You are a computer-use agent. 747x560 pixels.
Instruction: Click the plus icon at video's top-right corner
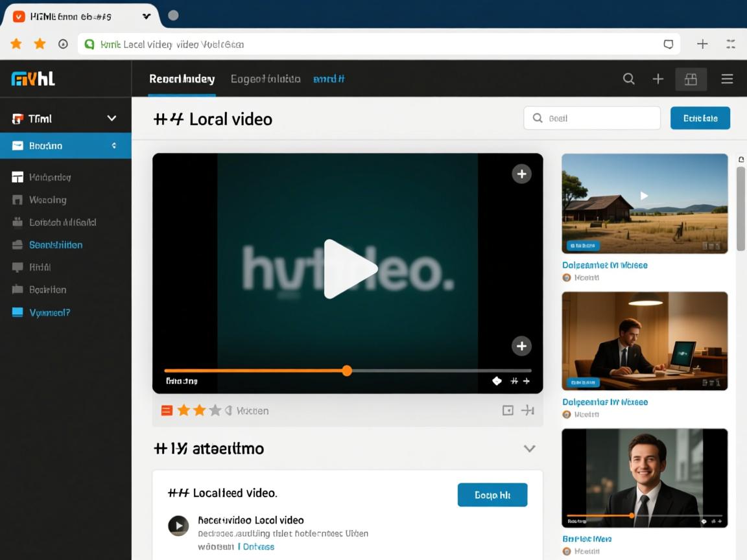pos(521,174)
